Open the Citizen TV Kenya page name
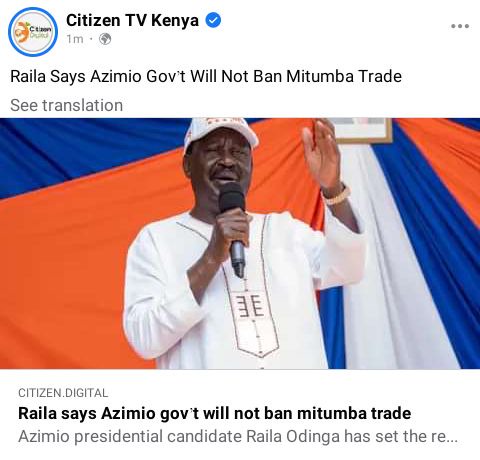The image size is (480, 460). pyautogui.click(x=132, y=20)
